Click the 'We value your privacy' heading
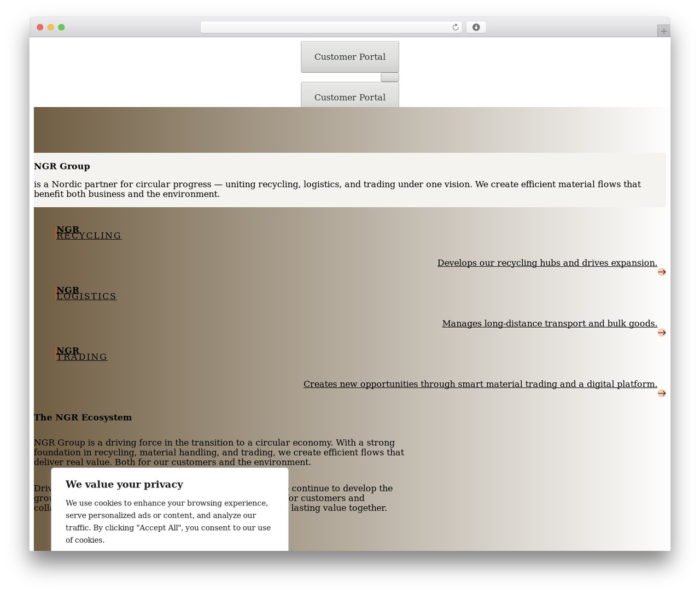The height and width of the screenshot is (593, 700). point(124,484)
